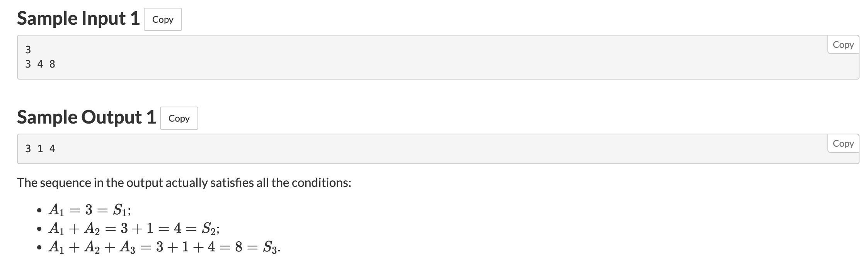
Task: Click Copy button beside Sample Input 1 heading
Action: (163, 19)
